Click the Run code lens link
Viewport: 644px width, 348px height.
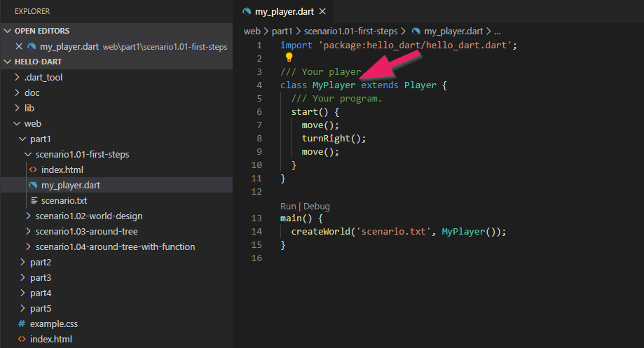(288, 207)
